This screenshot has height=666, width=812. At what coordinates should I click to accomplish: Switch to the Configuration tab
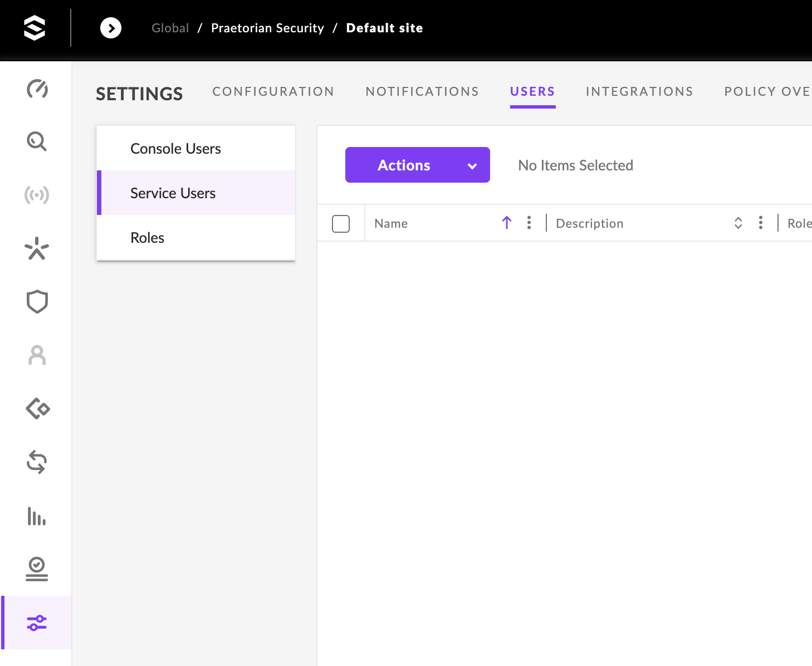coord(273,91)
